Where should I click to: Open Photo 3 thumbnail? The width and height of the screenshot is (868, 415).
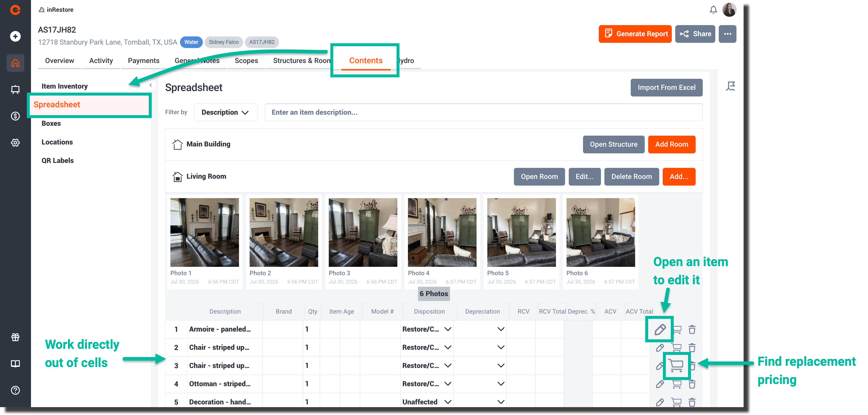362,232
